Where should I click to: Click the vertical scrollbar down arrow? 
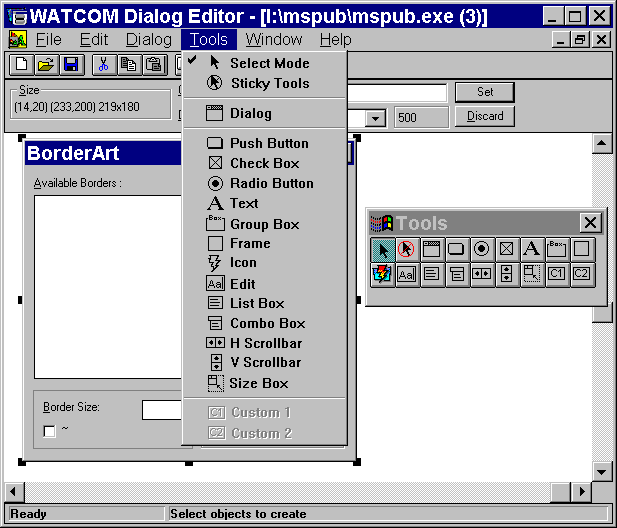click(601, 470)
